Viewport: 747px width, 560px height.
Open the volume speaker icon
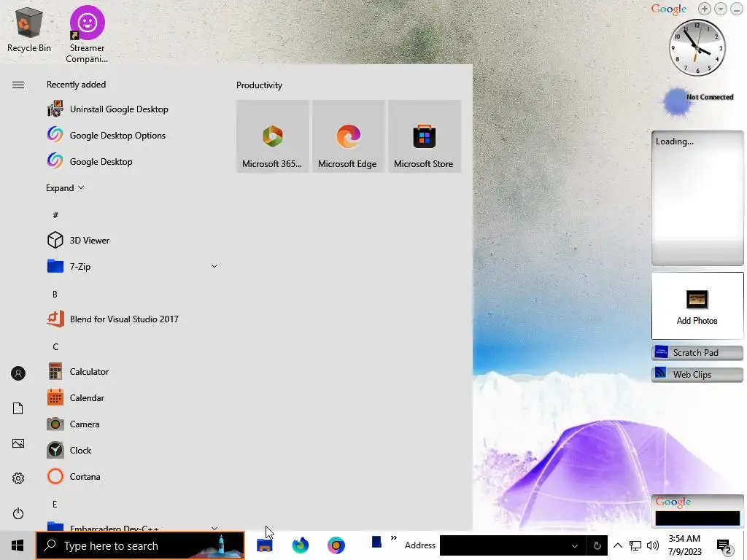click(x=653, y=545)
